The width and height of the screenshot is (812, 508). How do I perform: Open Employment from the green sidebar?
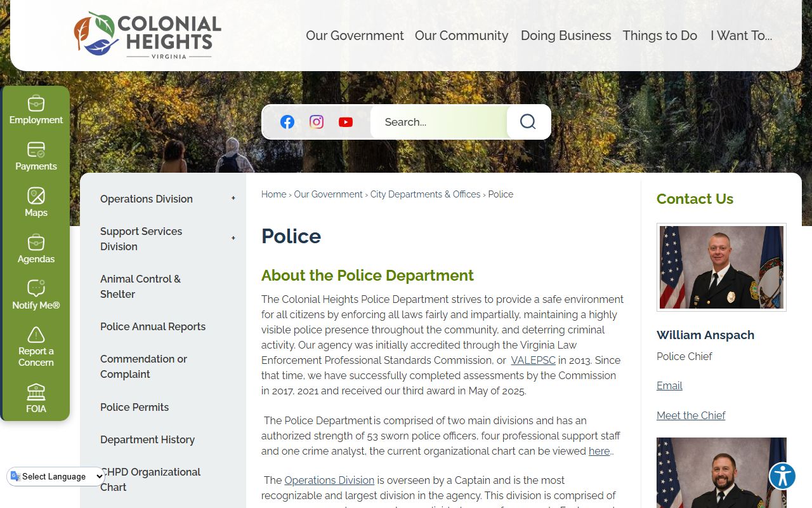click(x=36, y=110)
